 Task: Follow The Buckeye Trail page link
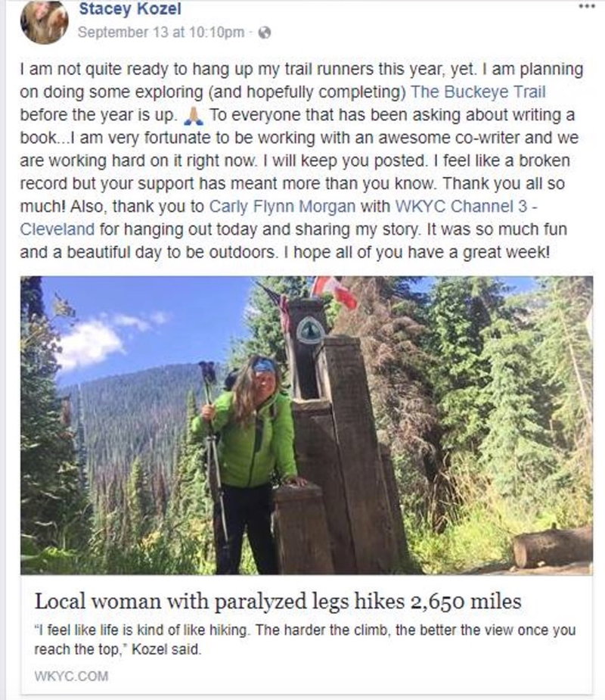478,92
